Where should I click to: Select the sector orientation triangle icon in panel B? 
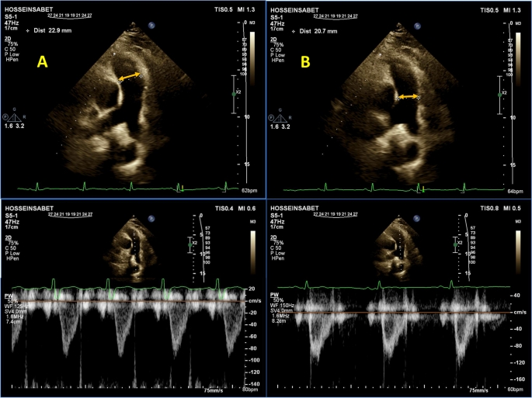coord(280,117)
